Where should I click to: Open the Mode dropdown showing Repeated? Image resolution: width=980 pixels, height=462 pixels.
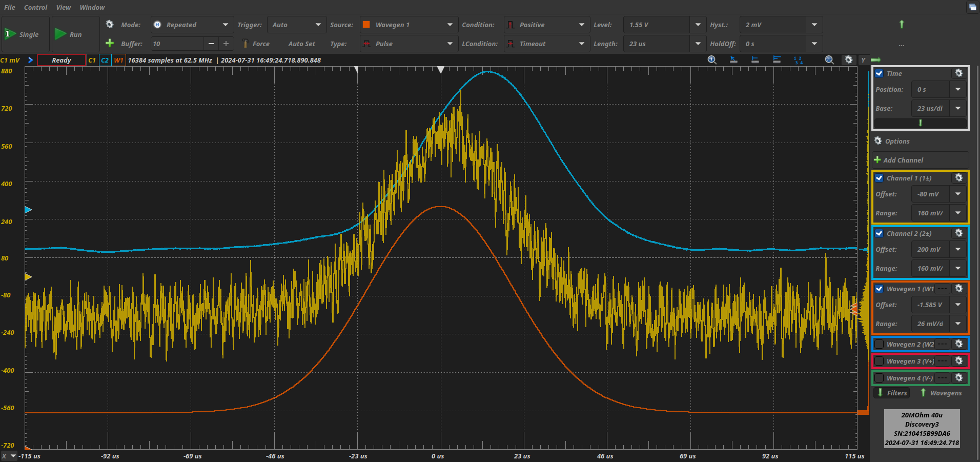click(192, 25)
